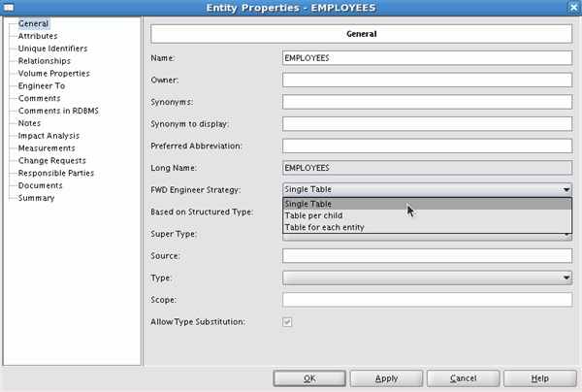
Task: Open Help for this dialog
Action: [x=540, y=378]
